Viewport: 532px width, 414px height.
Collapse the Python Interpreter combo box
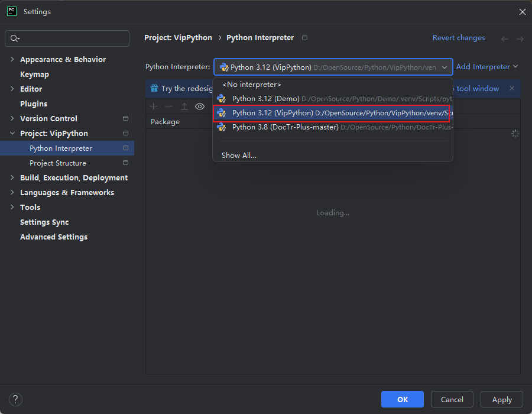[445, 67]
